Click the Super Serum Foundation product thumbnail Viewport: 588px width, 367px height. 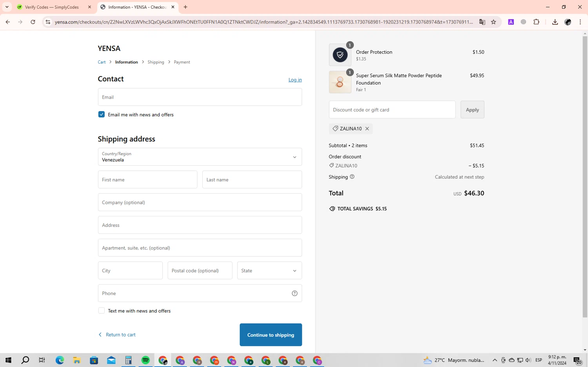340,82
